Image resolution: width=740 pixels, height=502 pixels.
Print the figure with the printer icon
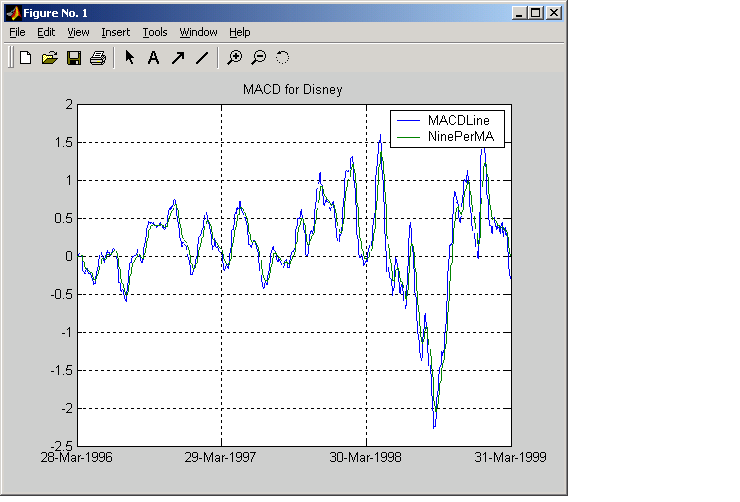click(98, 58)
